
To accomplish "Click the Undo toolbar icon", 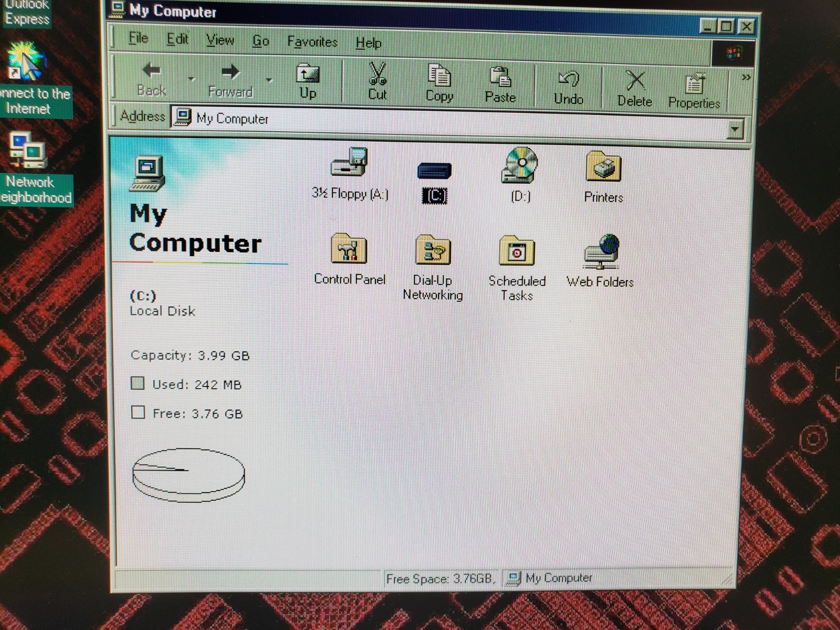I will 569,79.
